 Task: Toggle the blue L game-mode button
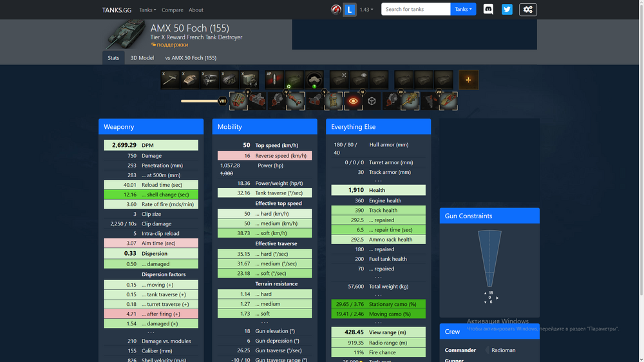[x=350, y=10]
